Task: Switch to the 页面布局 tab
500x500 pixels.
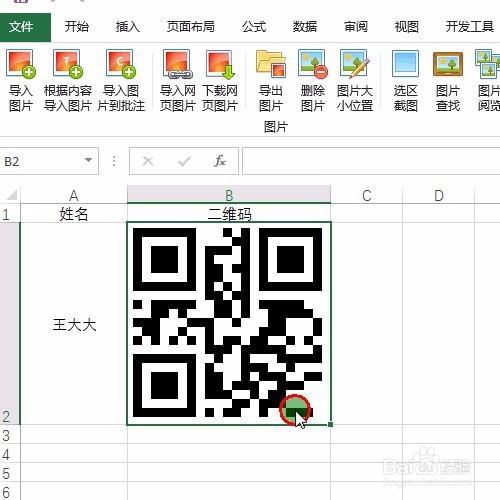Action: coord(191,27)
